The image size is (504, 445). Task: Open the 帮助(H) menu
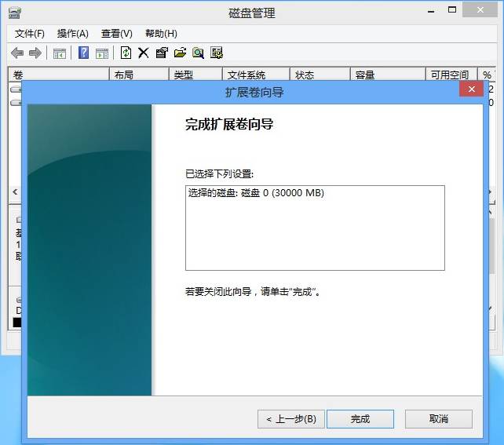click(161, 34)
